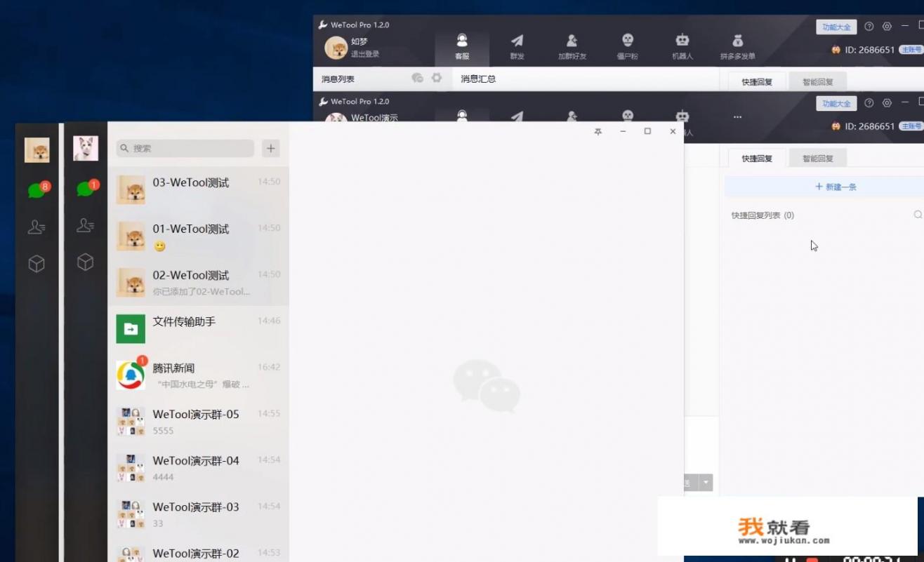Open group WeTool演示群-05
This screenshot has width=924, height=562.
pyautogui.click(x=198, y=422)
